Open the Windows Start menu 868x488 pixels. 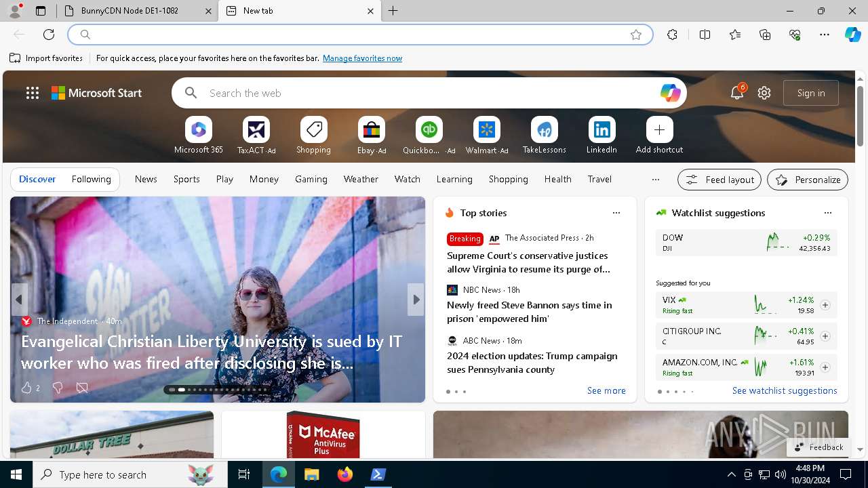click(x=16, y=474)
